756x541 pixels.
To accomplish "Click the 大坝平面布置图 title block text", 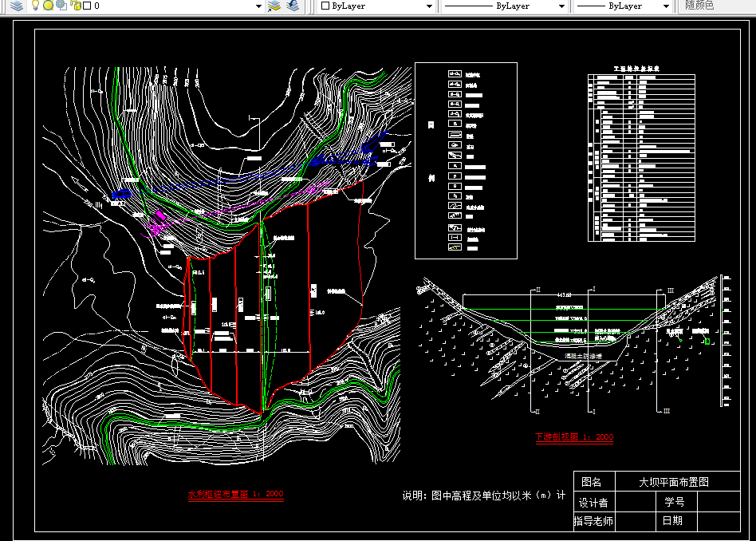I will [x=674, y=482].
